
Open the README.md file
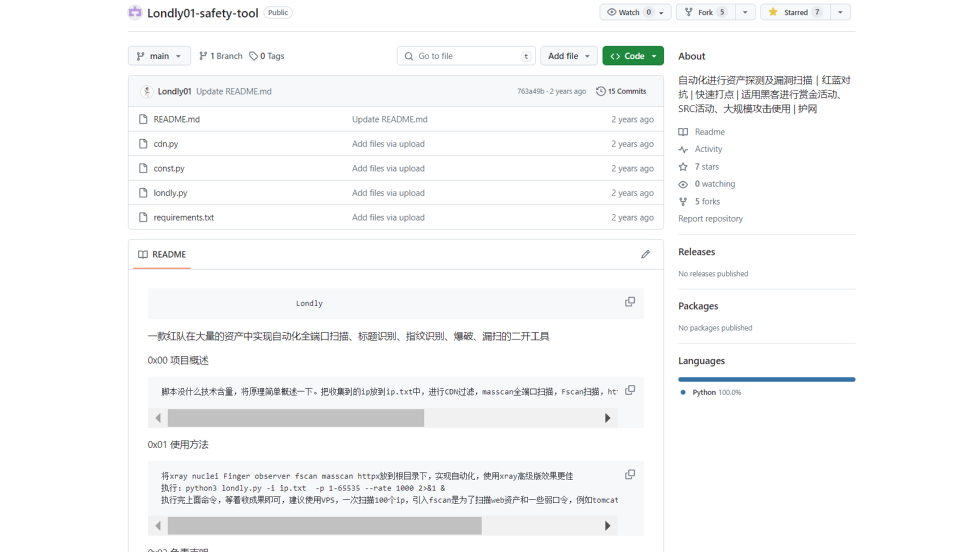[177, 119]
